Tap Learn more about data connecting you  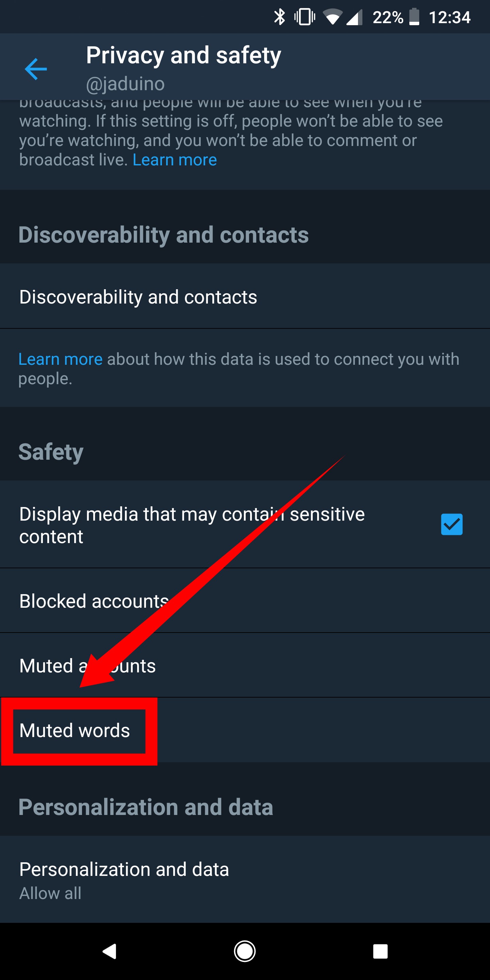60,358
